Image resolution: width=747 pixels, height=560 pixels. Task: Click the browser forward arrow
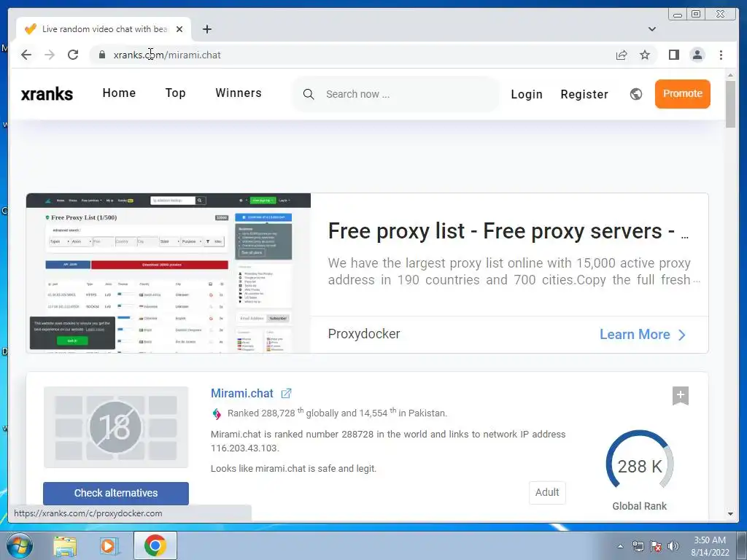click(x=50, y=55)
